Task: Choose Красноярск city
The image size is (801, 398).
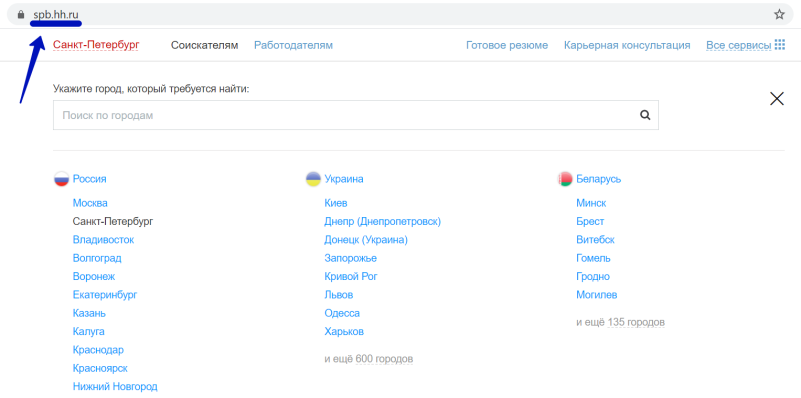Action: click(100, 368)
